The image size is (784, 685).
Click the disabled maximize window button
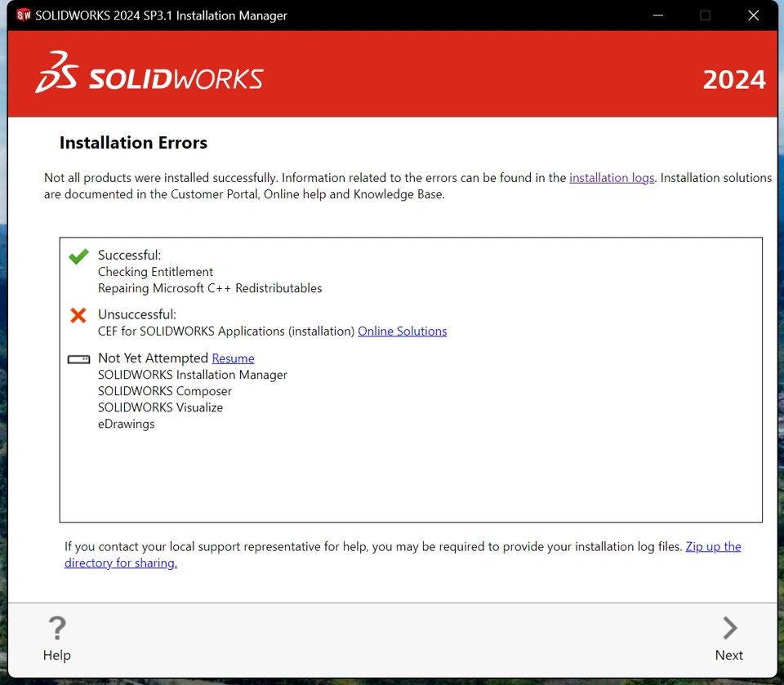705,16
